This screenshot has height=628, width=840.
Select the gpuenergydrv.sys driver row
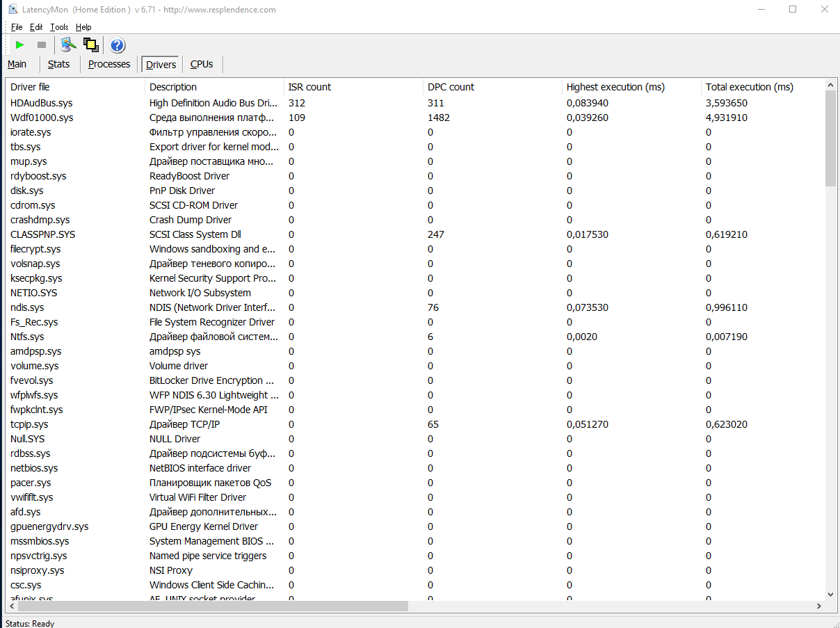pyautogui.click(x=415, y=526)
